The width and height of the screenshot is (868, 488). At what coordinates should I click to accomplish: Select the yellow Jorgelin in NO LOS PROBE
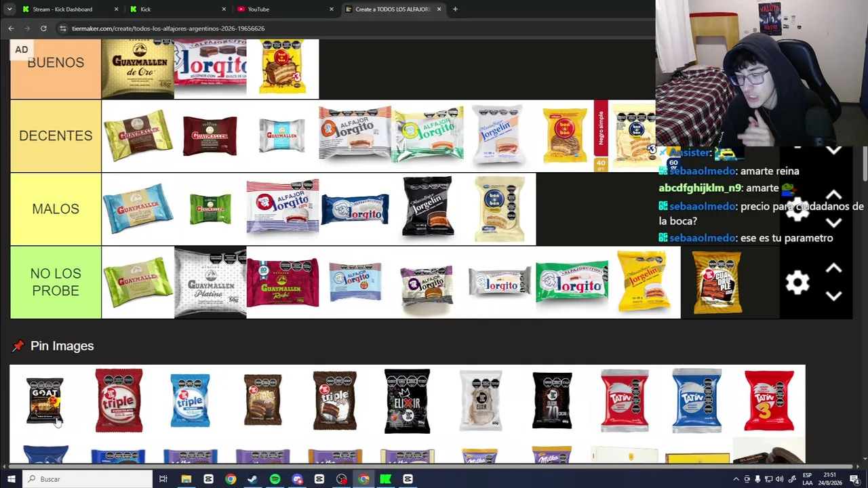[643, 282]
